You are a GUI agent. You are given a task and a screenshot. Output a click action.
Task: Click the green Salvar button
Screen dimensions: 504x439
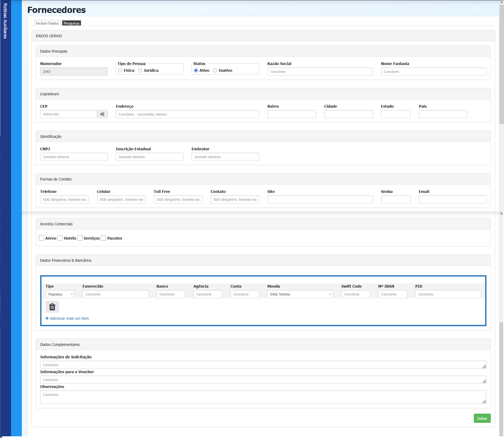coord(482,418)
